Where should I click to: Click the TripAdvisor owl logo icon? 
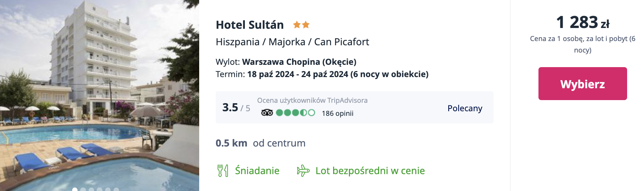click(267, 113)
